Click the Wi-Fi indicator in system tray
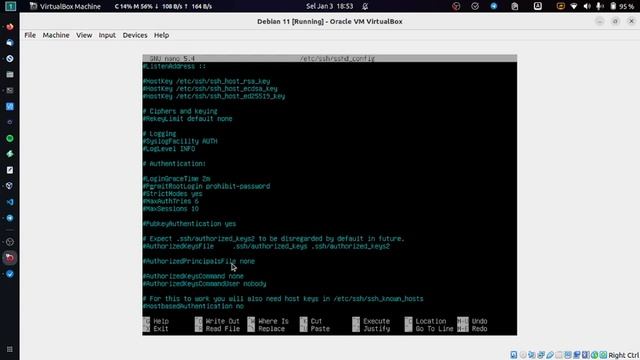The image size is (640, 360). pyautogui.click(x=574, y=6)
